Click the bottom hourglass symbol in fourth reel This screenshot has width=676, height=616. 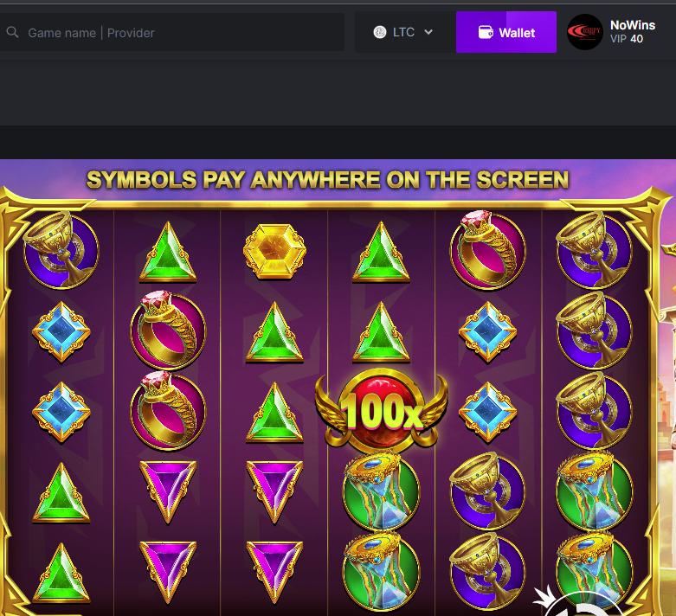(381, 572)
